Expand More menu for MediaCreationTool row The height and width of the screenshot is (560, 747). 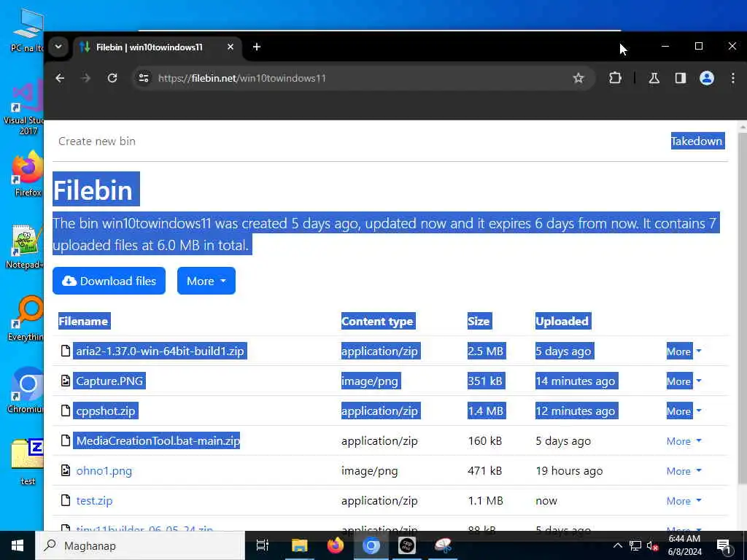pyautogui.click(x=684, y=441)
